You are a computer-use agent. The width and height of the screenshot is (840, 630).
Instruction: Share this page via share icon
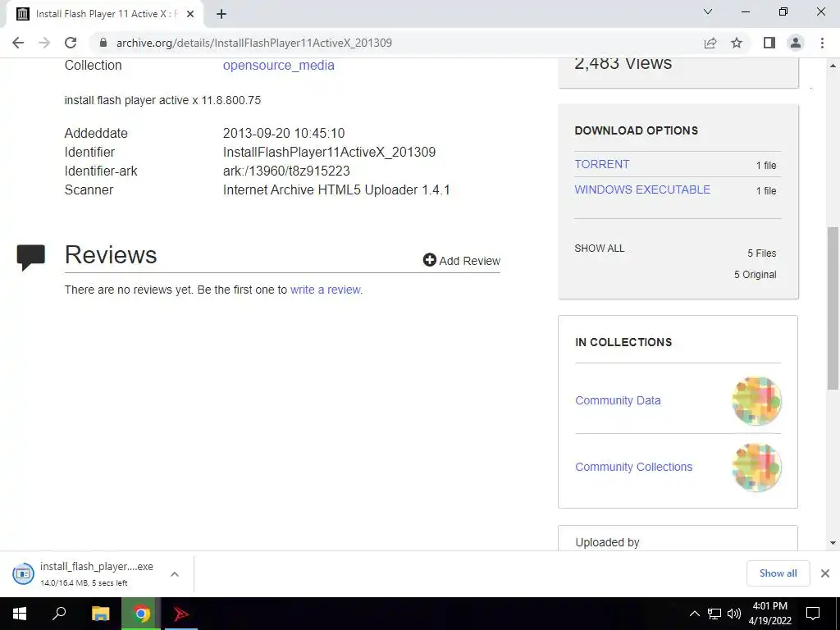point(710,43)
